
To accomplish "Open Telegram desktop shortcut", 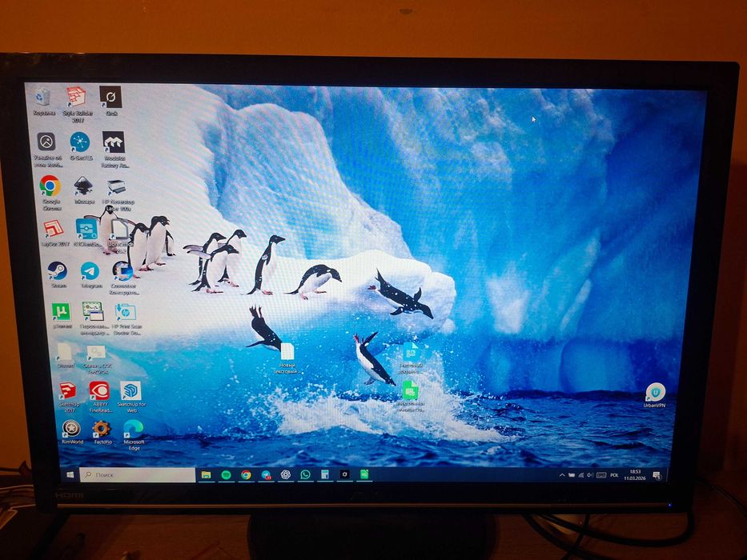I will coord(90,274).
